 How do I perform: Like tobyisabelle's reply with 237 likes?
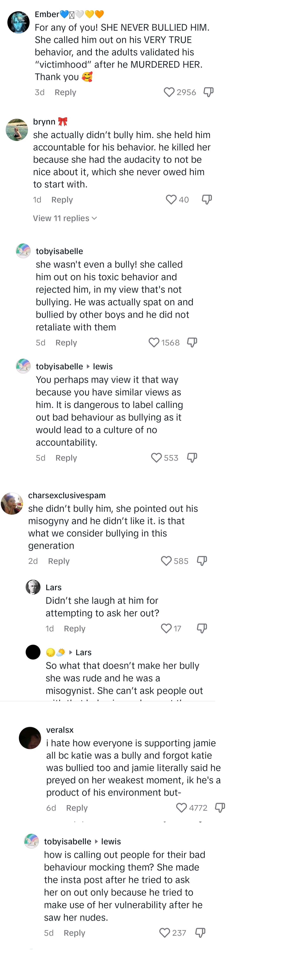(x=165, y=932)
